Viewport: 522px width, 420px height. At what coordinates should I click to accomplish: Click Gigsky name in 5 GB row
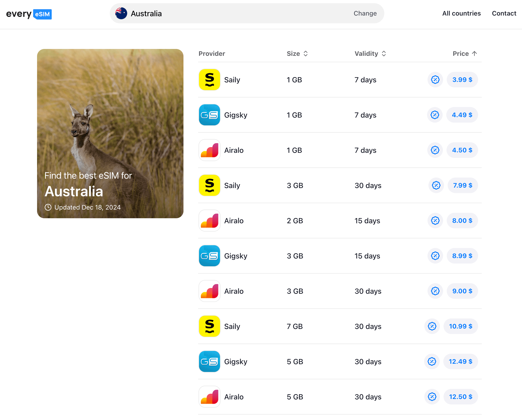[x=236, y=362]
